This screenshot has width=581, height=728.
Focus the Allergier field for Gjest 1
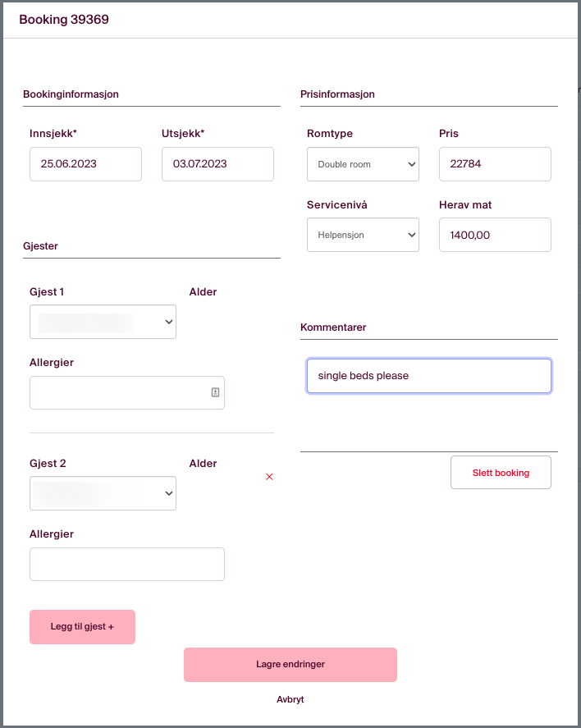[x=127, y=393]
